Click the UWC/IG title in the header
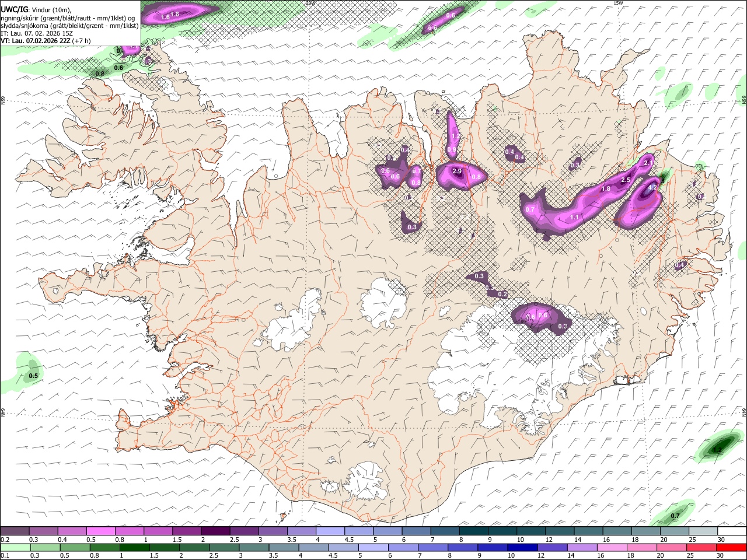 [x=13, y=9]
